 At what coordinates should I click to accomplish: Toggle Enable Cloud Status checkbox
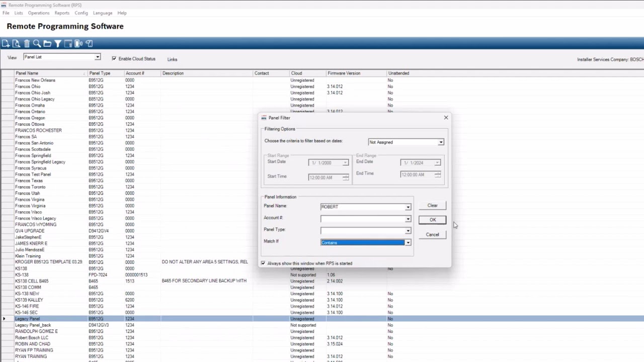click(x=114, y=59)
